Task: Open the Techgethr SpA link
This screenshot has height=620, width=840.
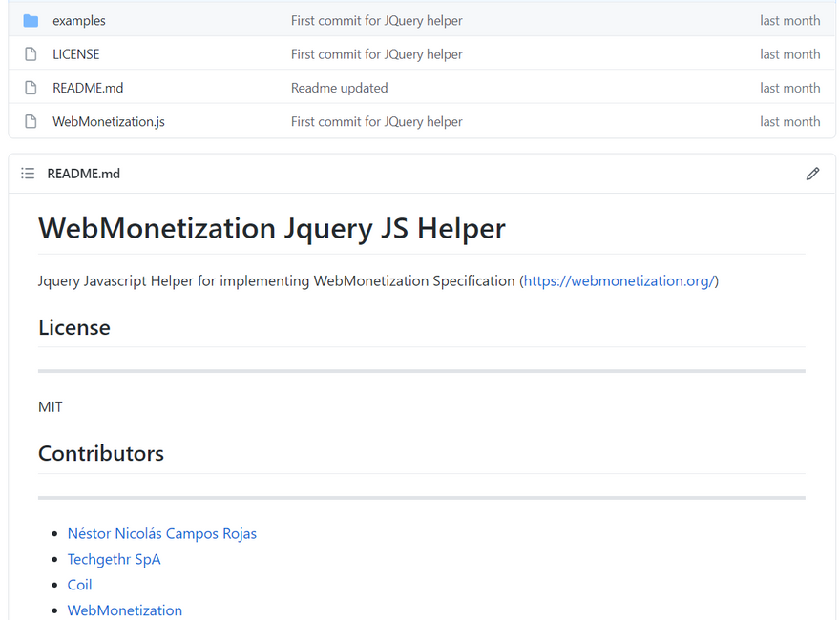Action: (114, 560)
